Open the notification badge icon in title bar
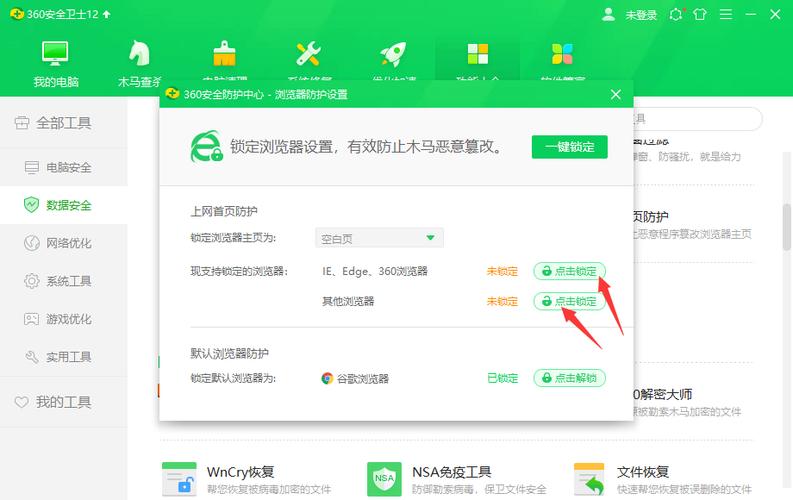This screenshot has width=793, height=500. point(676,14)
